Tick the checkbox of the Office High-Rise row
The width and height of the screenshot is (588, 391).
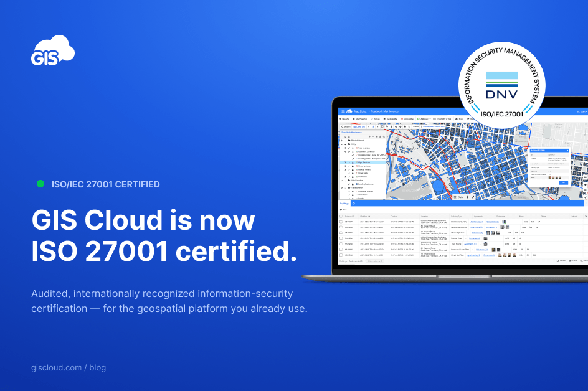point(341,233)
